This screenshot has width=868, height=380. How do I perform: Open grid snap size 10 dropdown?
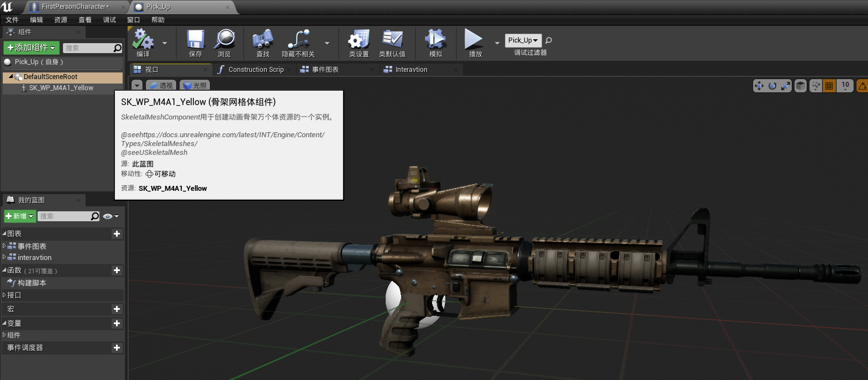click(845, 86)
